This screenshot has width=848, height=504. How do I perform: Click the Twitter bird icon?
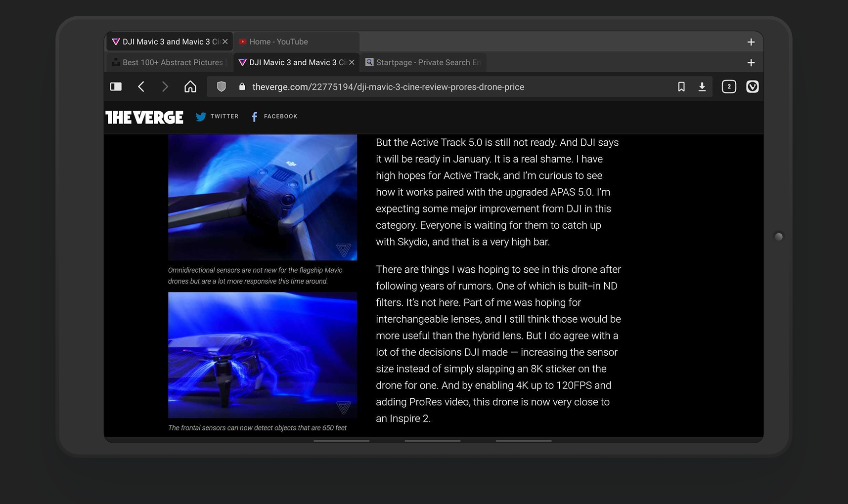(201, 117)
